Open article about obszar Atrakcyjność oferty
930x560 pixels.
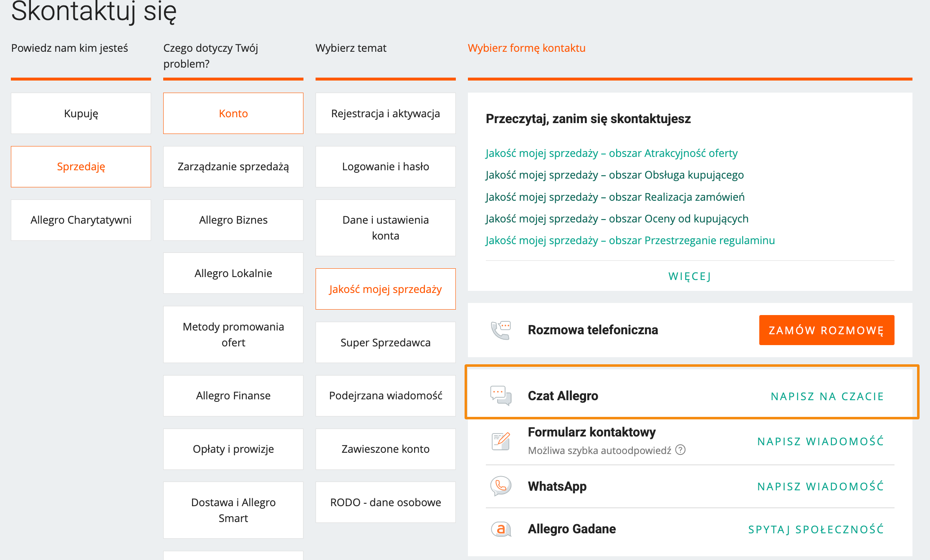(612, 153)
